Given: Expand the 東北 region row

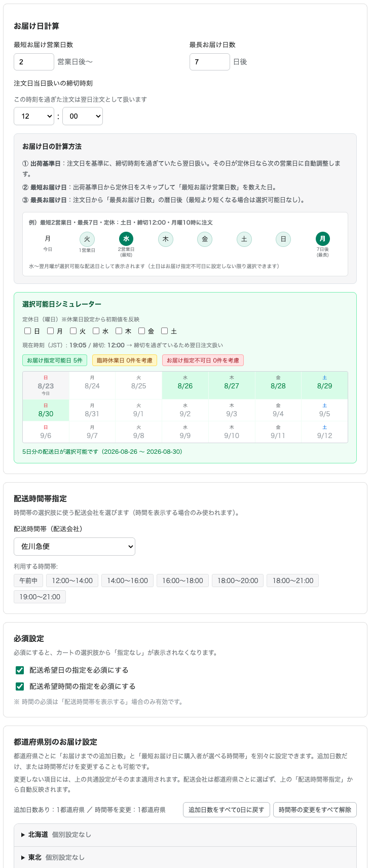Looking at the screenshot, I should tap(185, 857).
